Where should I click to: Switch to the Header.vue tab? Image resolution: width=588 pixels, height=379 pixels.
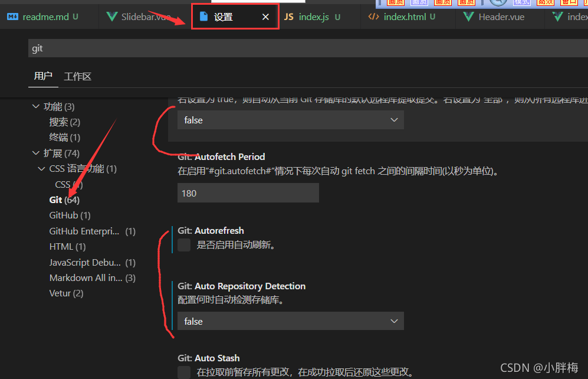click(x=501, y=17)
